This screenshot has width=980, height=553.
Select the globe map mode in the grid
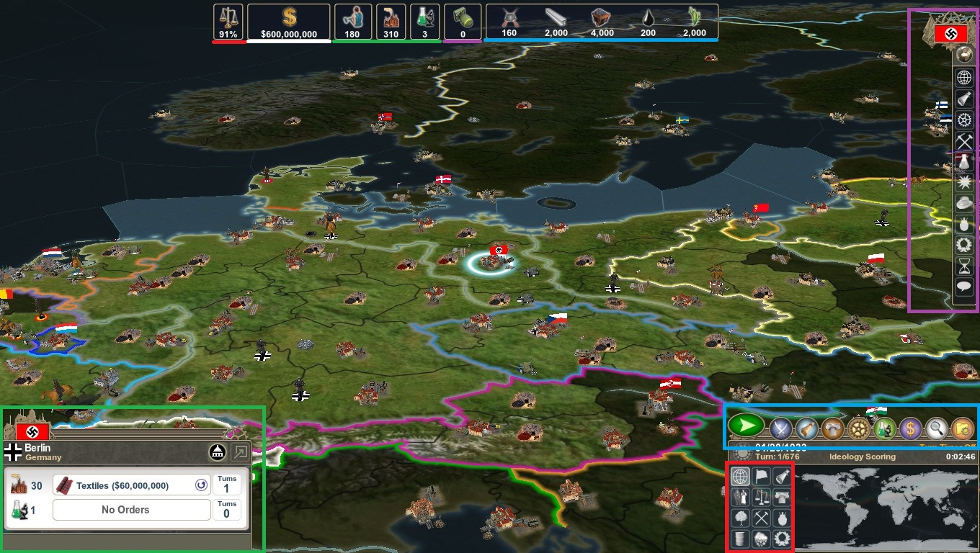(739, 476)
